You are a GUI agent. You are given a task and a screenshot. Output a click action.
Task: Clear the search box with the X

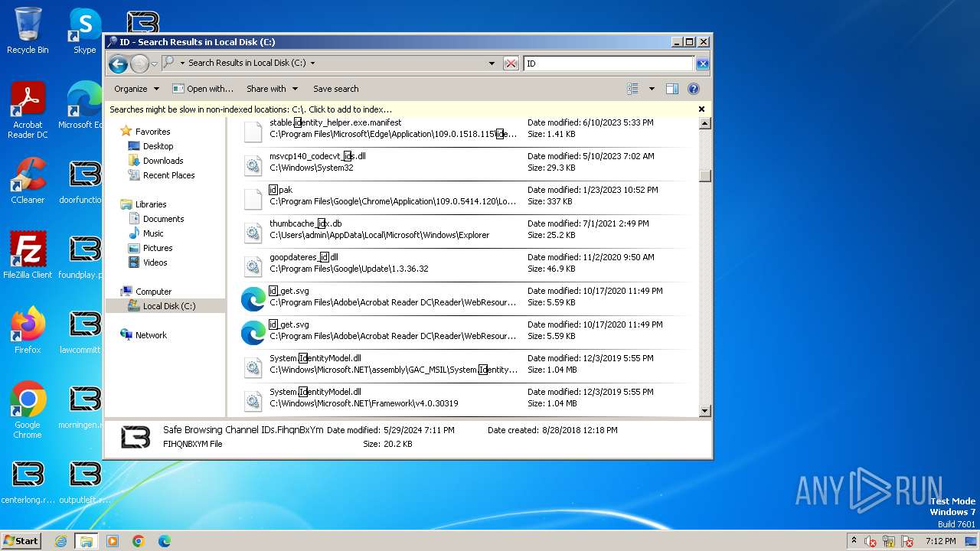click(x=702, y=64)
